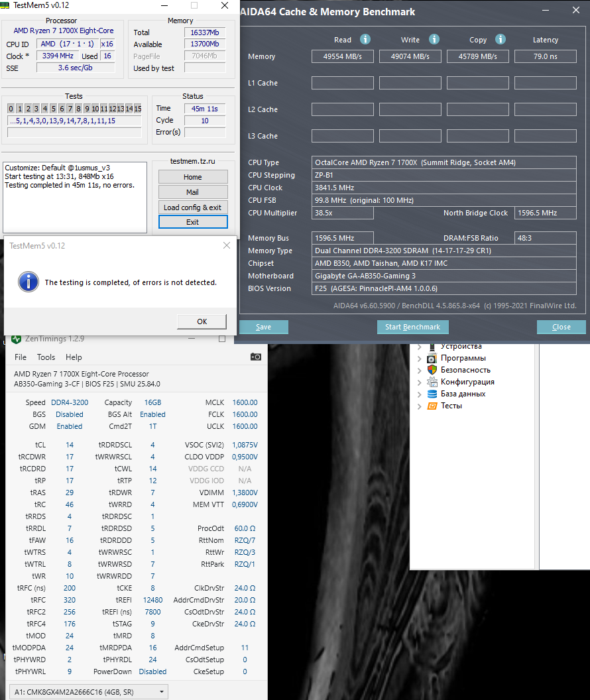Click the Total memory 16337Mb value
Image resolution: width=590 pixels, height=700 pixels.
point(205,32)
